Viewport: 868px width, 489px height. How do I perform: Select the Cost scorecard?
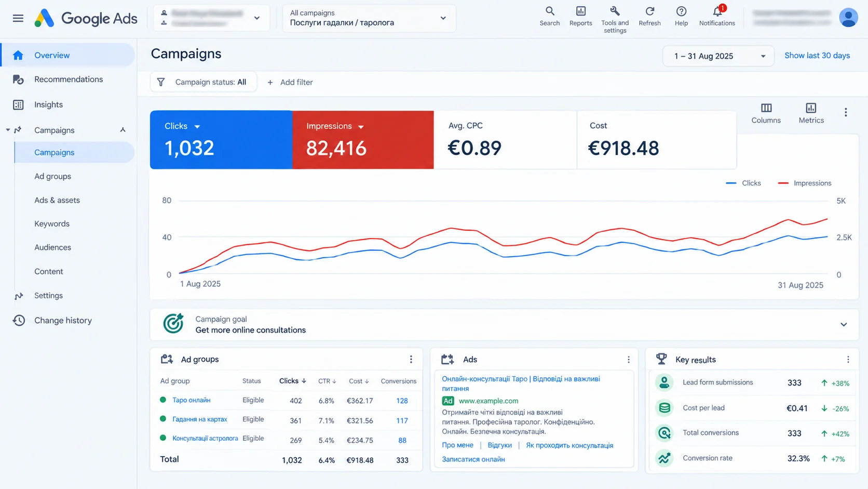click(x=657, y=140)
